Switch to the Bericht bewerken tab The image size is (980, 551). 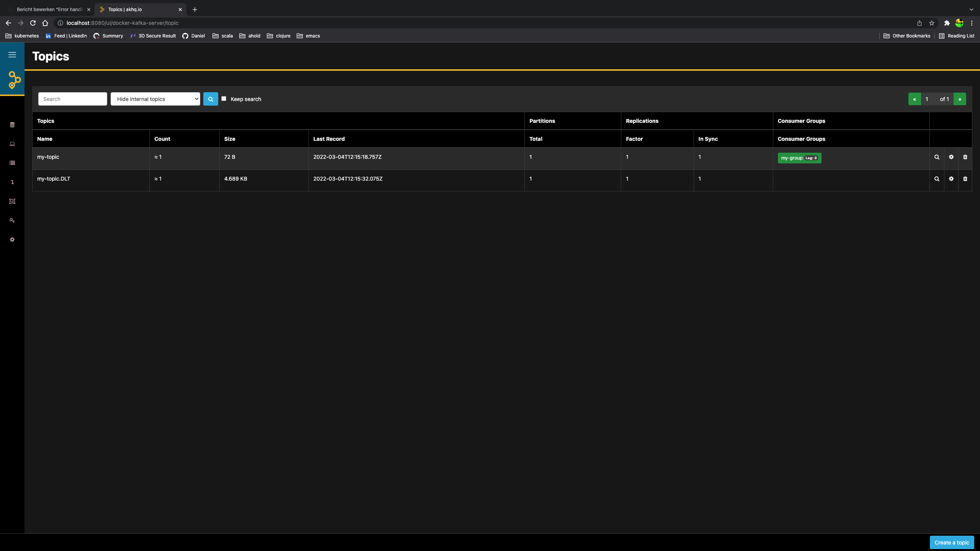(x=49, y=10)
